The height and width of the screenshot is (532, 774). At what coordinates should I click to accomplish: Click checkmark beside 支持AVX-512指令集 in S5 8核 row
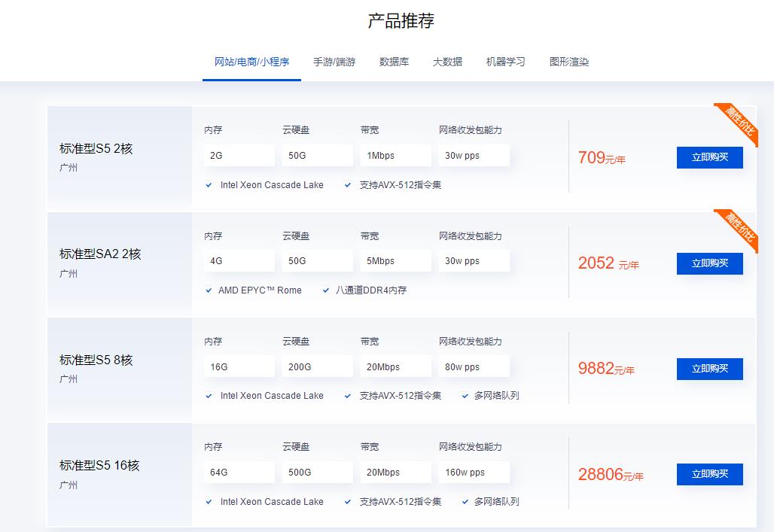348,396
